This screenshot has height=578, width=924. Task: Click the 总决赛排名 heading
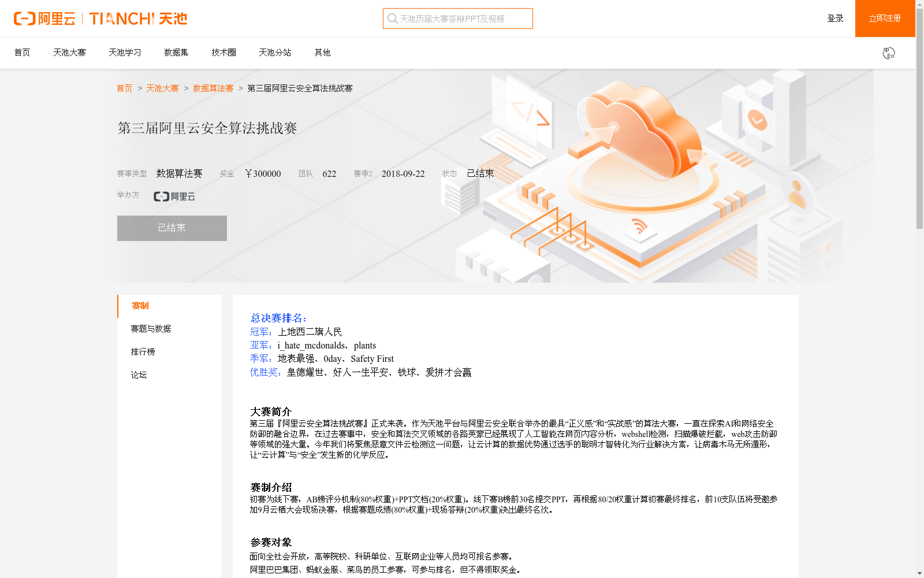[x=278, y=318]
